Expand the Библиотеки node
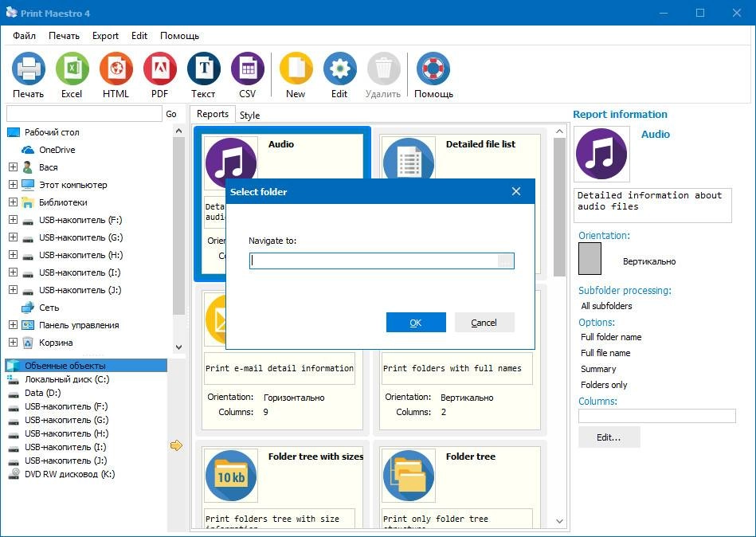756x537 pixels. tap(13, 202)
